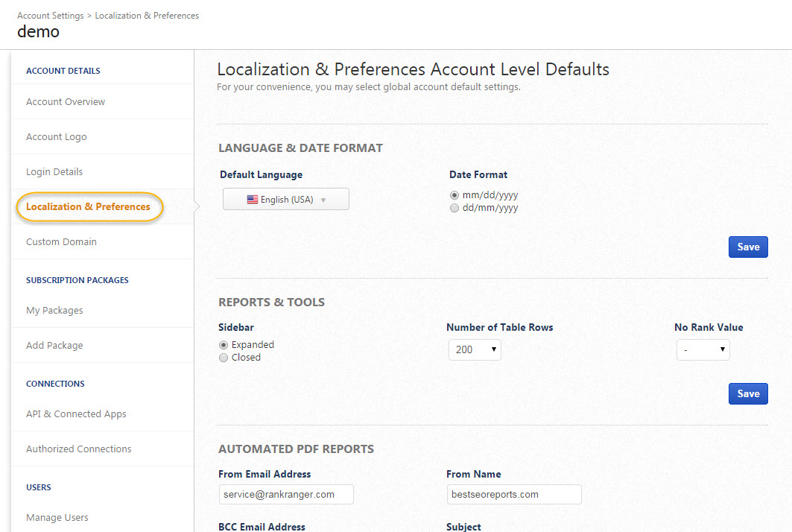Navigate to My Packages

tap(54, 311)
